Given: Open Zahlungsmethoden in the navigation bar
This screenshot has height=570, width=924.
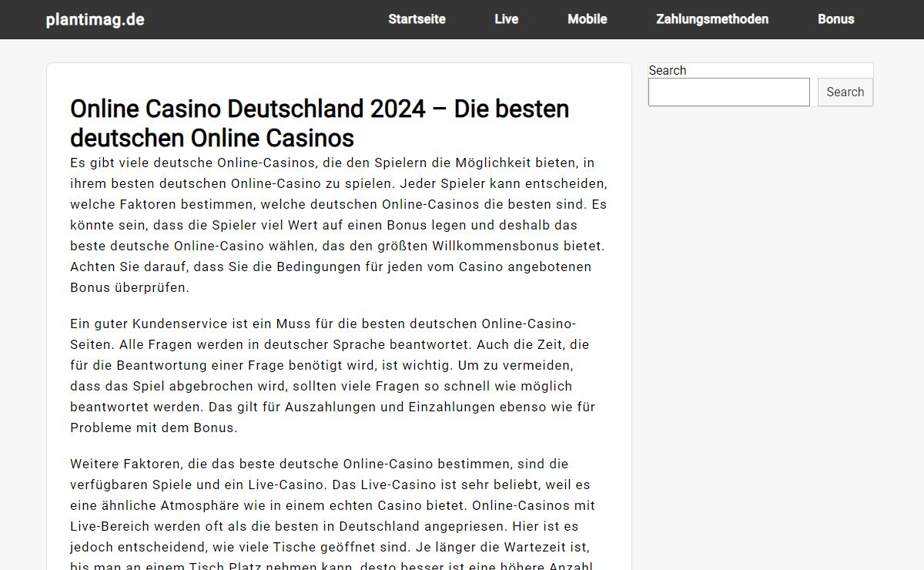Looking at the screenshot, I should click(712, 19).
